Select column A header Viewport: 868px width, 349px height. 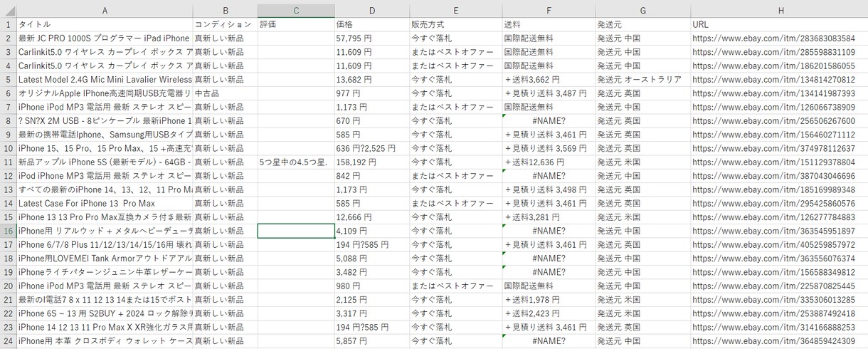coord(105,11)
